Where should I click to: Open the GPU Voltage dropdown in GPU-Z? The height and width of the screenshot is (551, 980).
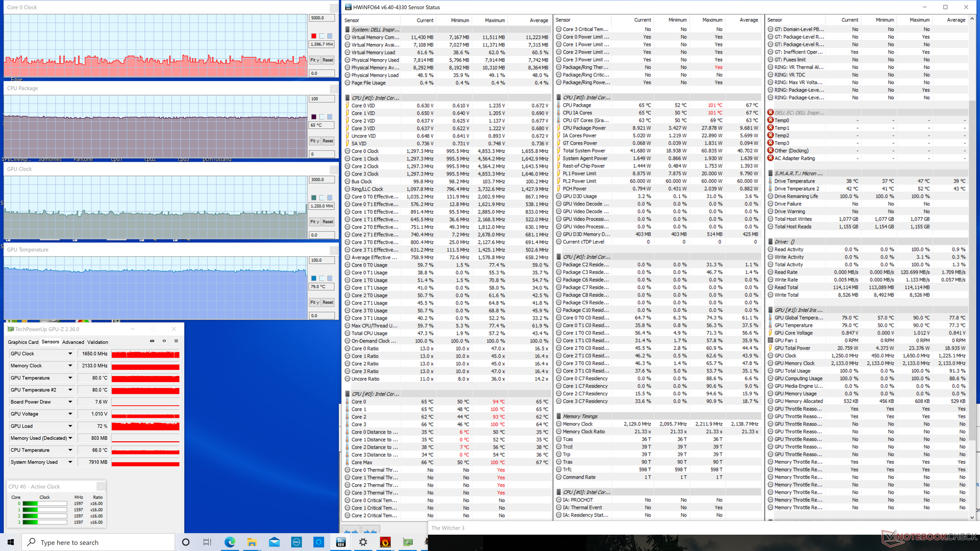[70, 414]
